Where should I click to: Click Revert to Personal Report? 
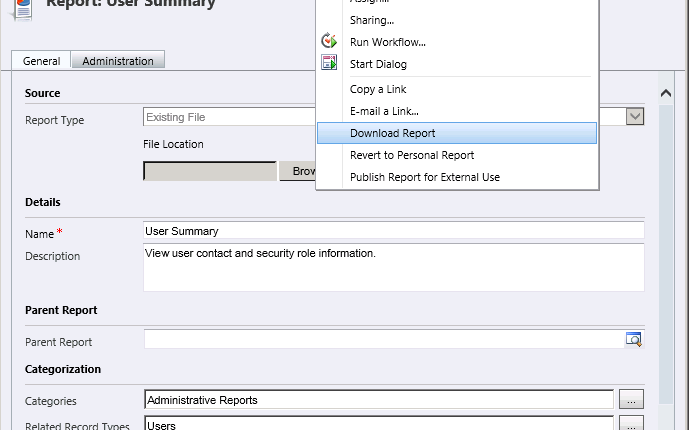tap(411, 155)
